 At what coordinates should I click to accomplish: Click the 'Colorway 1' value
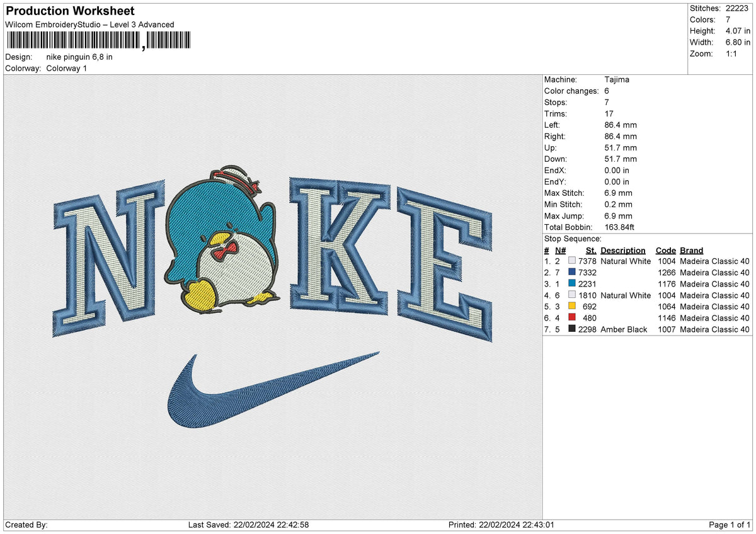(x=67, y=68)
